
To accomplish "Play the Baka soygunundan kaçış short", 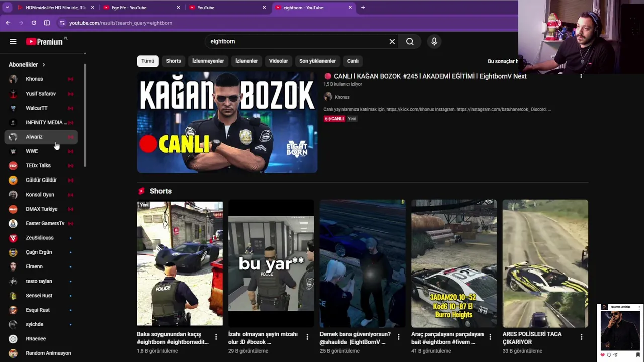I will tap(180, 263).
